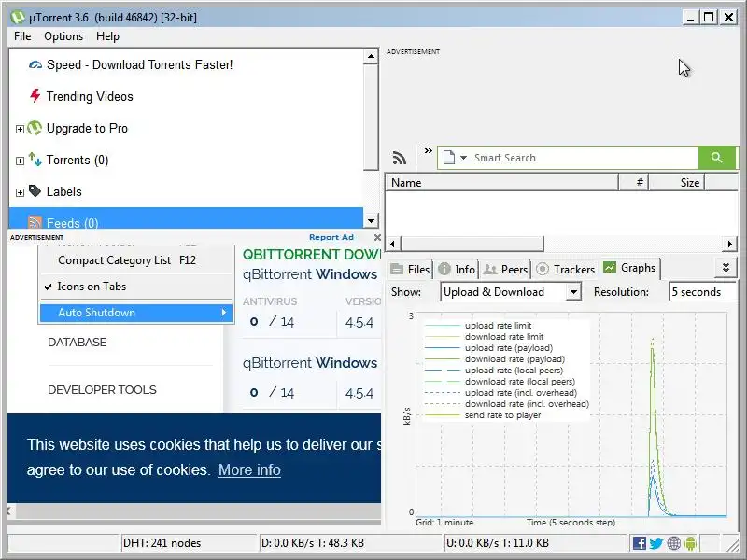Click the sidebar scroll up arrow
Screen dimensions: 747x560
tap(371, 57)
